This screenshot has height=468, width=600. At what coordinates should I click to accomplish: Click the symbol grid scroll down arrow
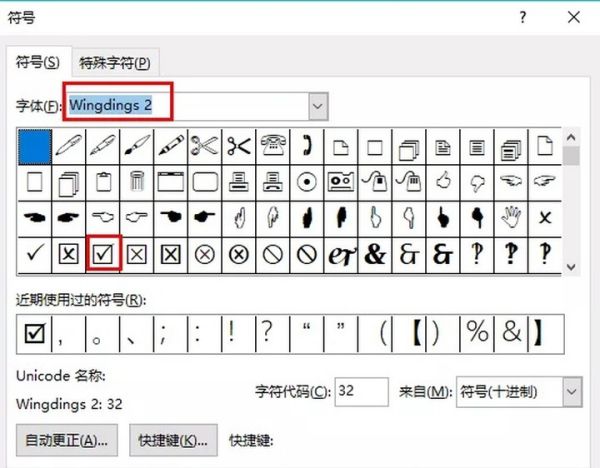click(x=571, y=267)
